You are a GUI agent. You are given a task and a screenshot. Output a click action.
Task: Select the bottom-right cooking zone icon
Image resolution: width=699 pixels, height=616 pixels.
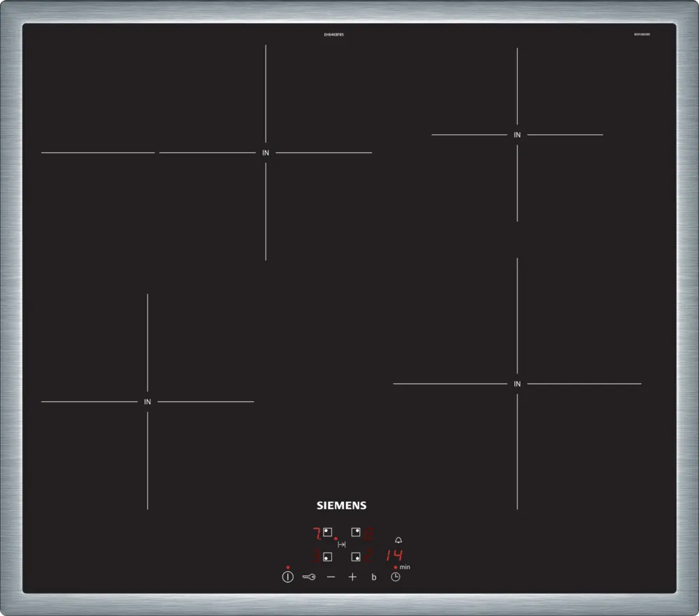coord(356,557)
